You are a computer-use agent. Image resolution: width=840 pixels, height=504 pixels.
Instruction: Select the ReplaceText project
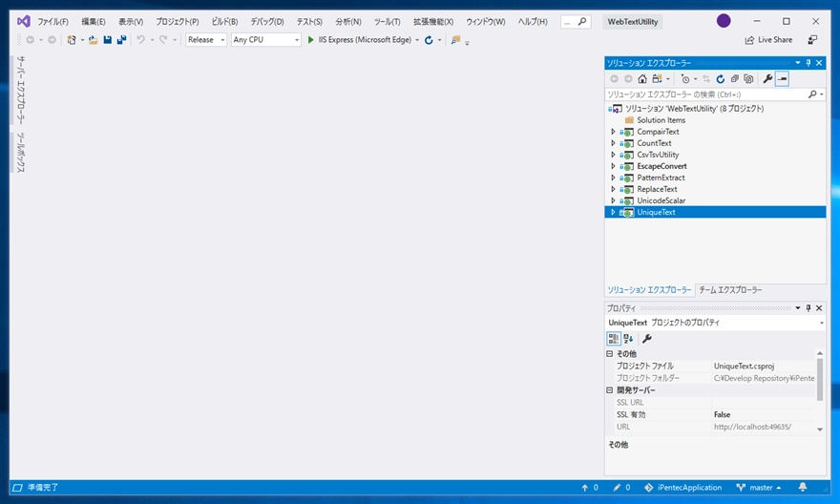657,189
